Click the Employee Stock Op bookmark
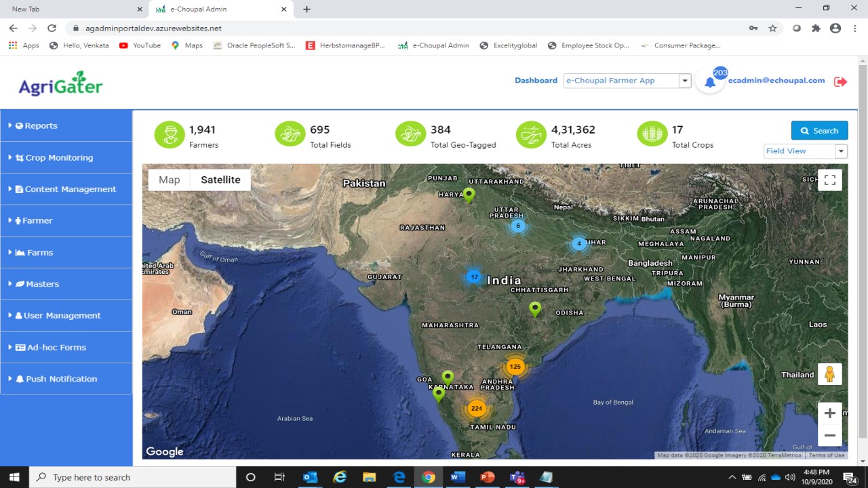This screenshot has width=868, height=488. (x=589, y=45)
